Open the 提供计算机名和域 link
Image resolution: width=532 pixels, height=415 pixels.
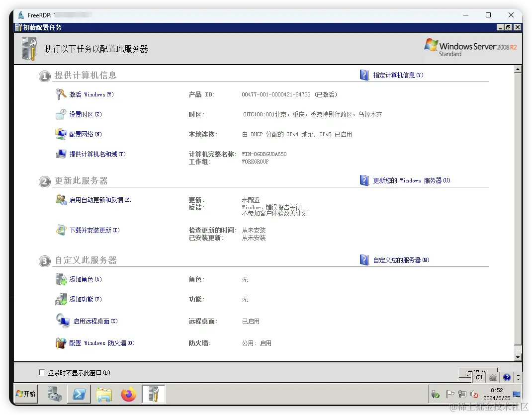point(98,154)
